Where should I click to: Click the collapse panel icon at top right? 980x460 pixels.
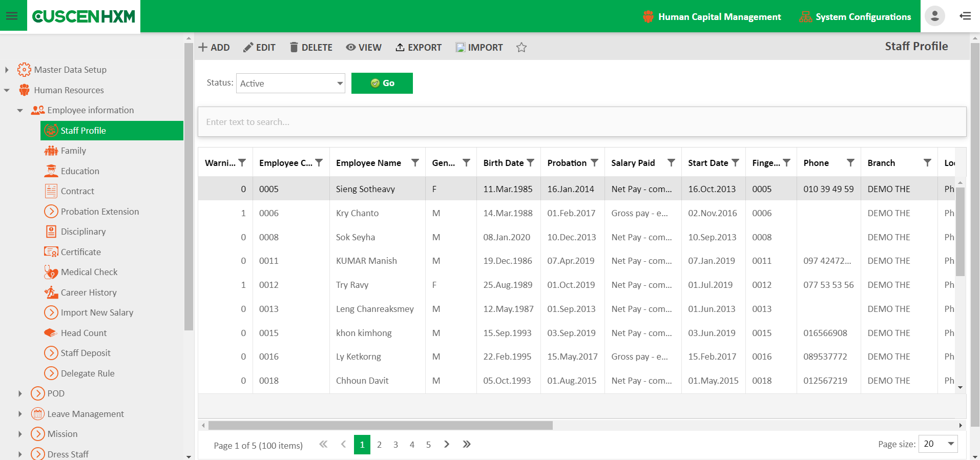965,16
